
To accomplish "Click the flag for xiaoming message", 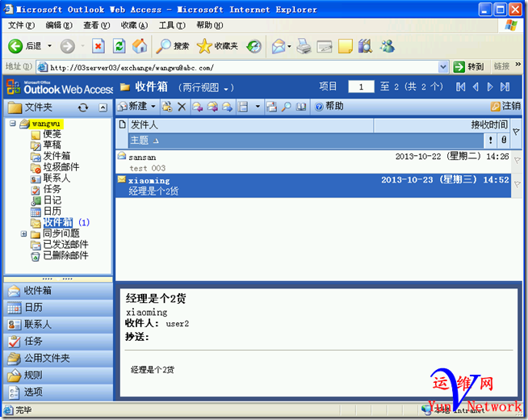I will coord(517,184).
